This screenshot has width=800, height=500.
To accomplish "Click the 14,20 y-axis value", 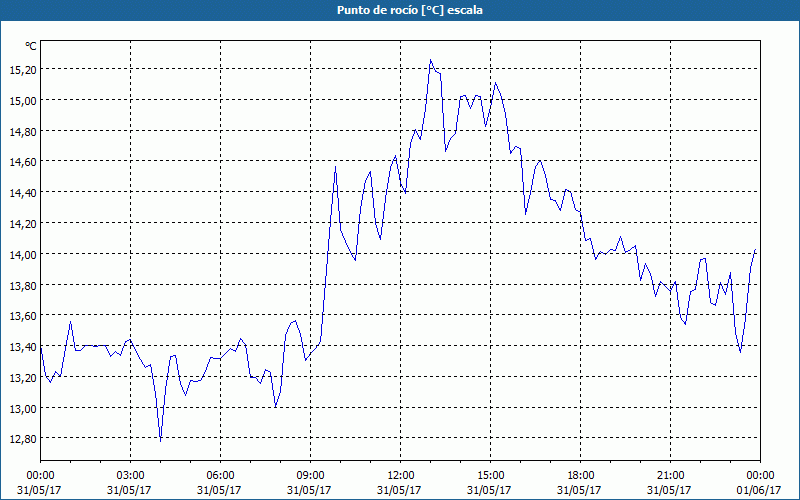I will [23, 223].
